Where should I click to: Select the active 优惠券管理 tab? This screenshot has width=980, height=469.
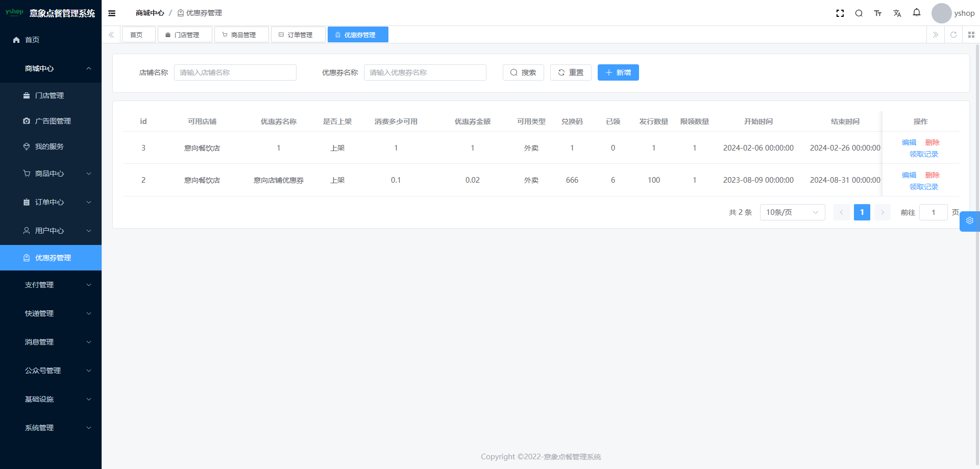click(x=358, y=35)
